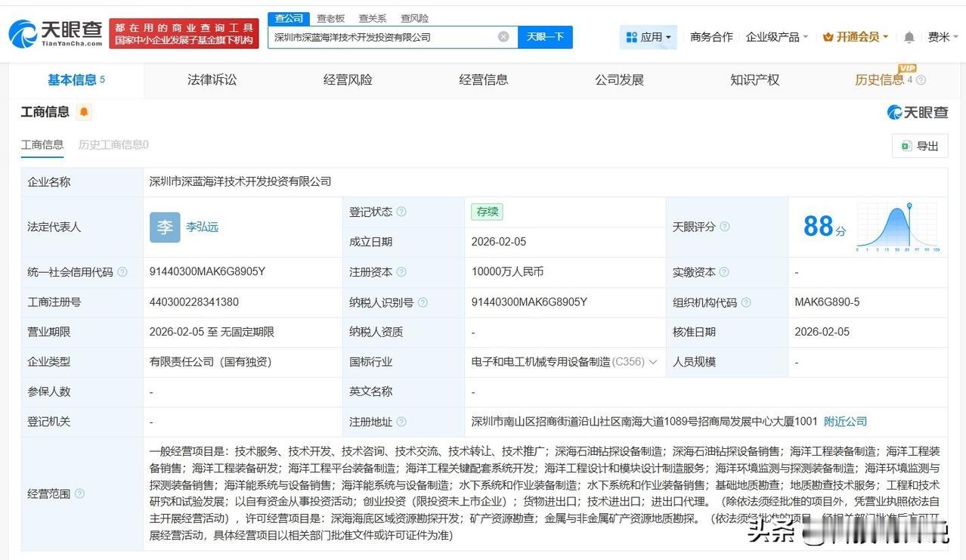Click the VIP badge on the 历史信息 tab
Screen dimensions: 966x560
coord(907,70)
